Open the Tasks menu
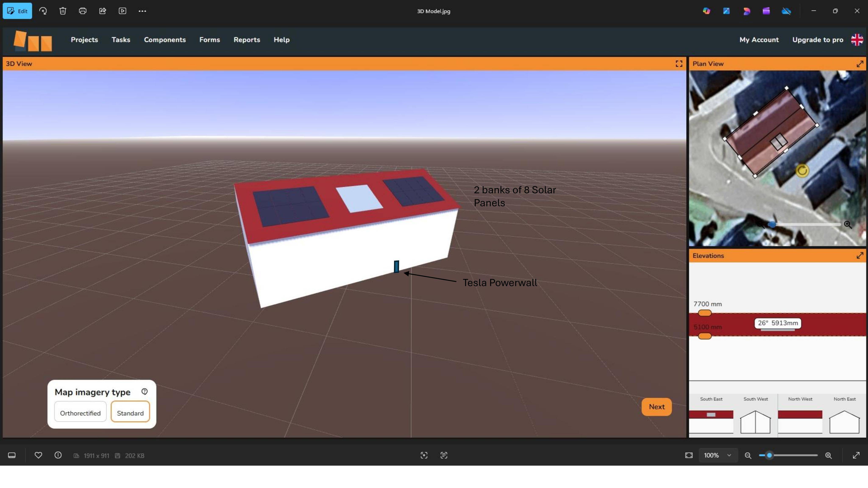This screenshot has width=868, height=488. [x=121, y=40]
